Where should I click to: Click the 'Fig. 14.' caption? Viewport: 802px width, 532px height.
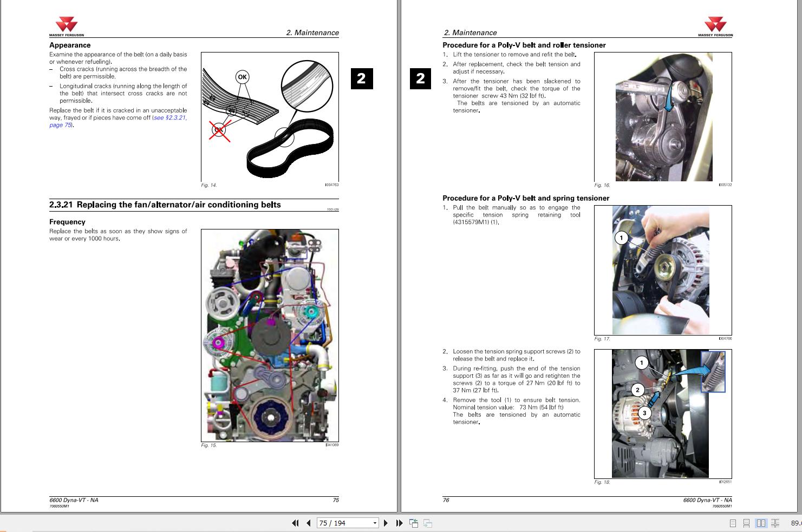tap(209, 186)
